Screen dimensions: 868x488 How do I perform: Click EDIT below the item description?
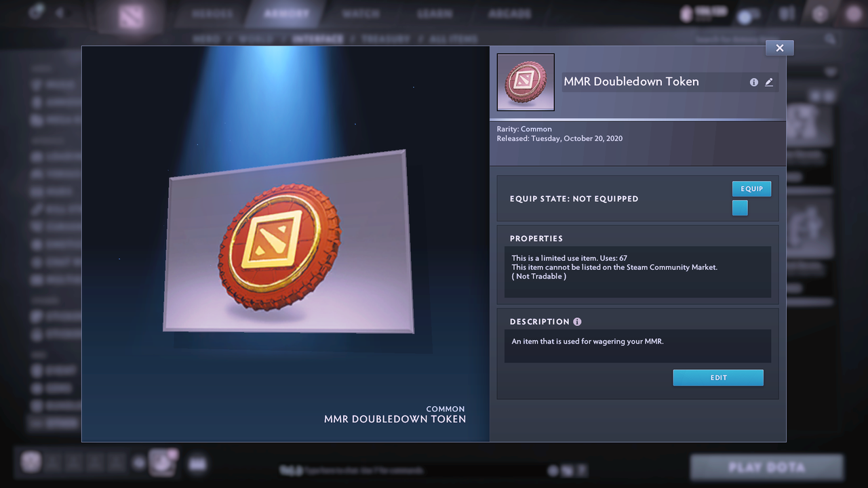[718, 378]
